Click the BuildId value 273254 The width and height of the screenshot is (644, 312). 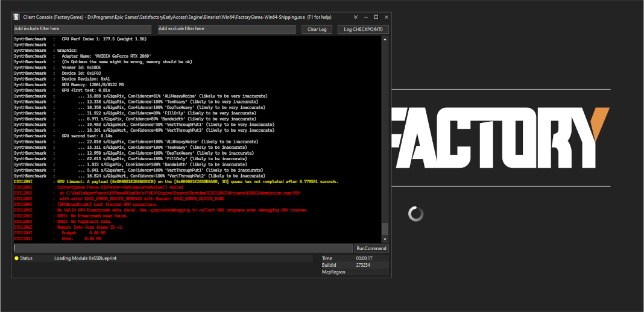coord(363,265)
